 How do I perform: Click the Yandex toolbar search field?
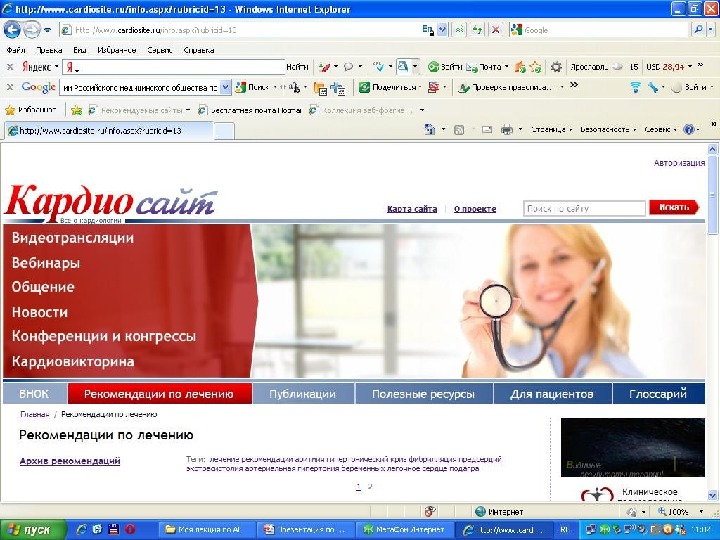pos(174,67)
